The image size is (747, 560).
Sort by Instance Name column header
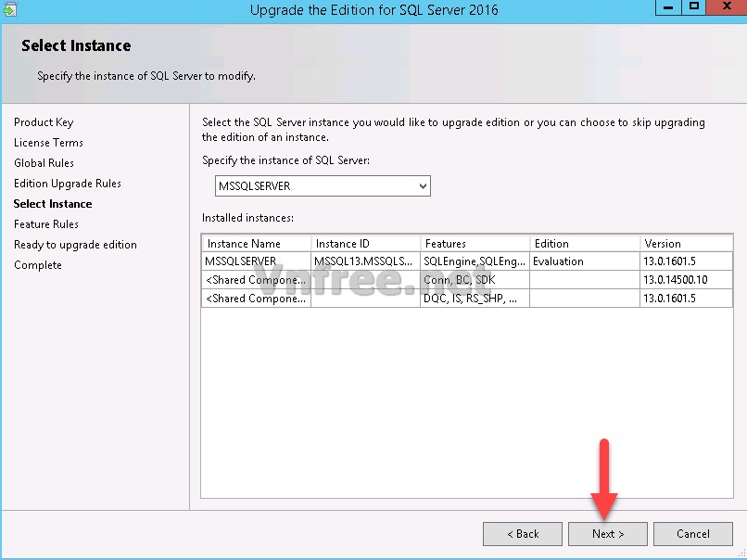257,244
